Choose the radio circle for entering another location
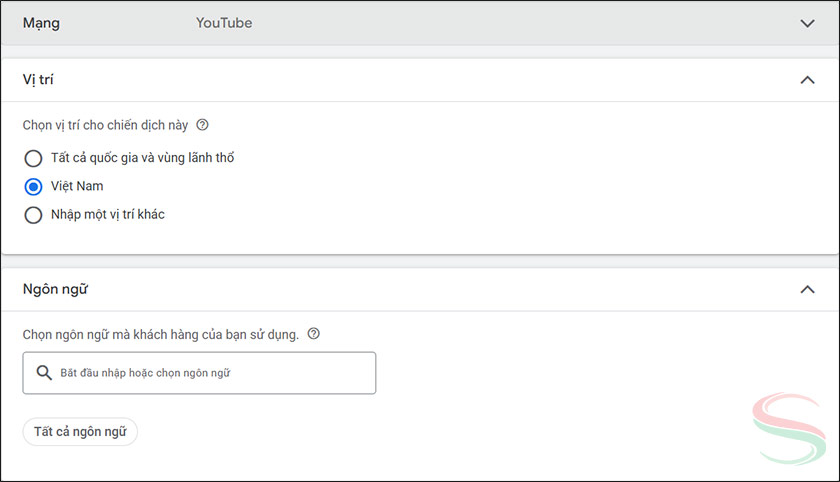Image resolution: width=840 pixels, height=482 pixels. click(x=33, y=215)
